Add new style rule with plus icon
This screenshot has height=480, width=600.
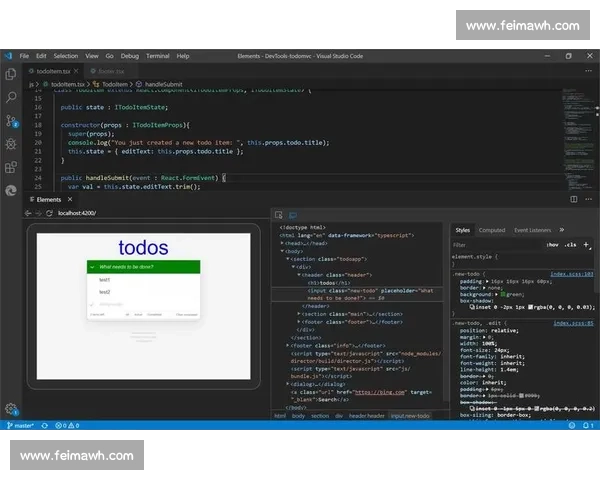(586, 245)
